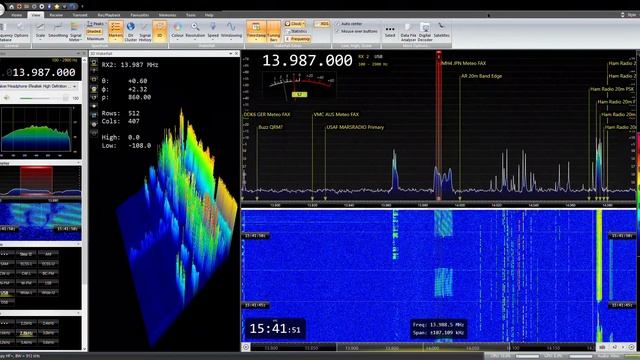The width and height of the screenshot is (640, 360).
Task: Select the Shaded spectrum option
Action: 94,31
